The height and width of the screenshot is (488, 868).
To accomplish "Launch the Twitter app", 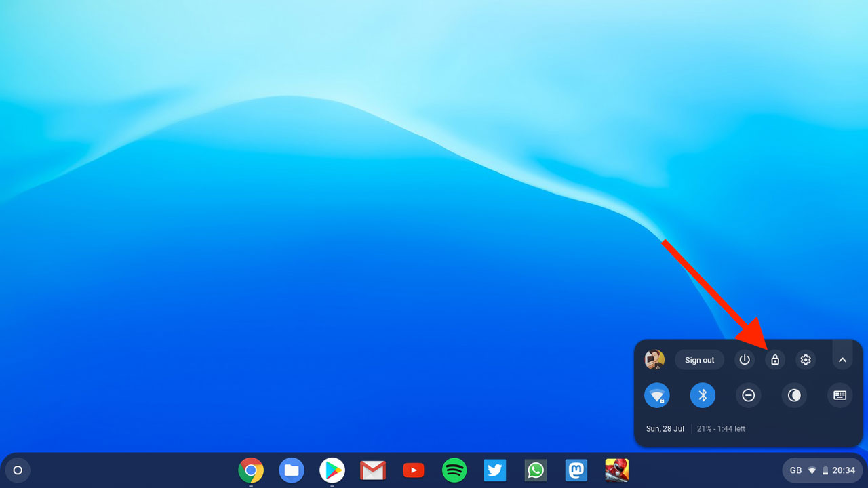I will (x=495, y=470).
